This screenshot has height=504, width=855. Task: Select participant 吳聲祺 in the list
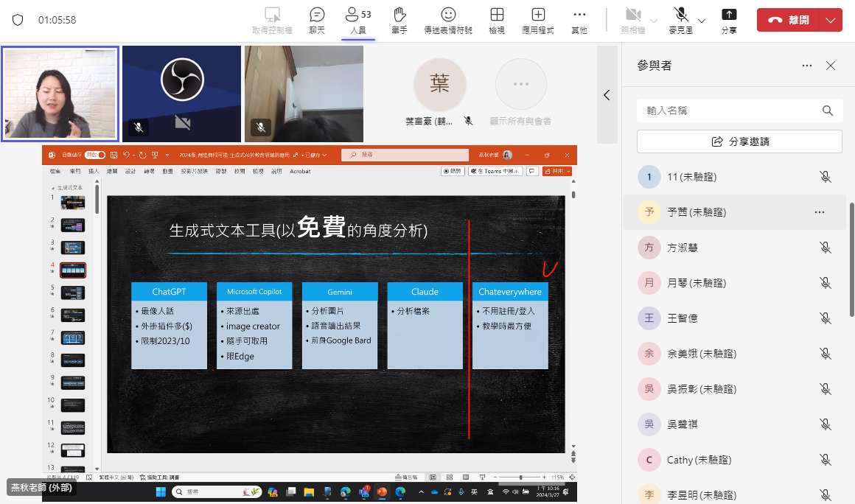point(734,424)
